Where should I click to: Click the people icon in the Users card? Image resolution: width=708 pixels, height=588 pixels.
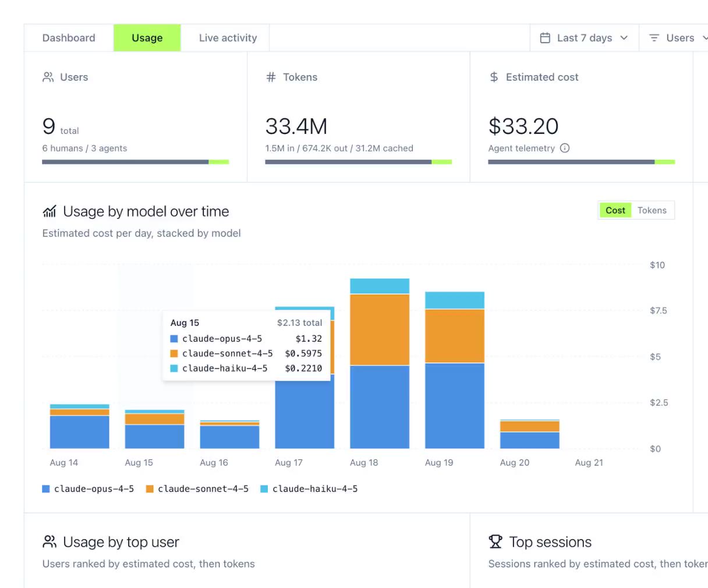(x=48, y=77)
